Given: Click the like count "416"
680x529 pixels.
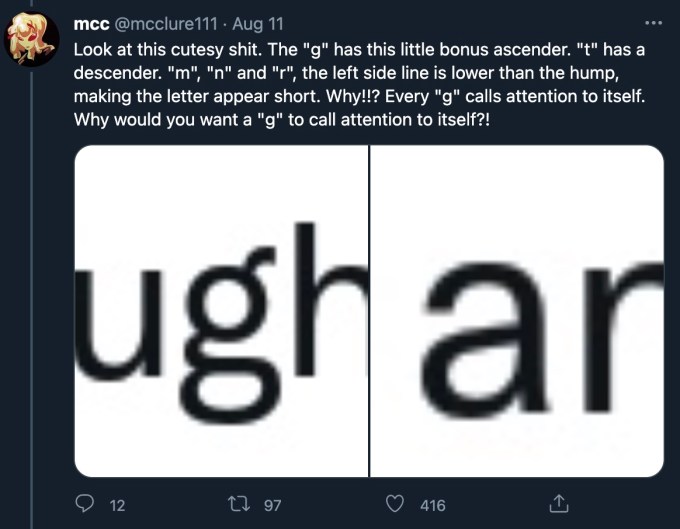Looking at the screenshot, I should click(432, 506).
